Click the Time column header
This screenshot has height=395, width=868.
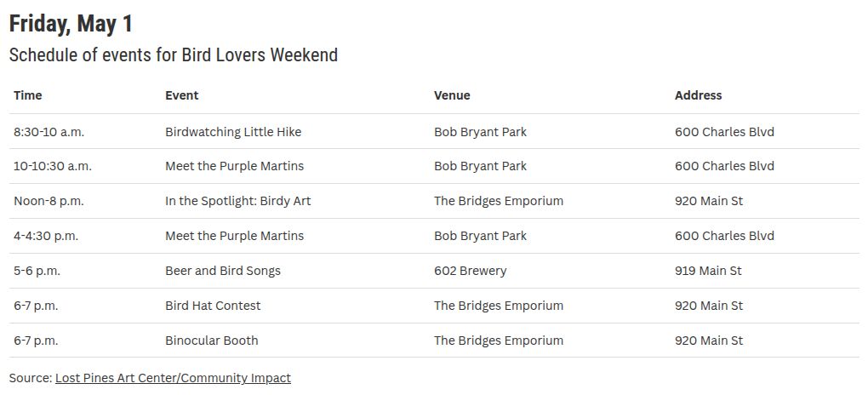[28, 95]
